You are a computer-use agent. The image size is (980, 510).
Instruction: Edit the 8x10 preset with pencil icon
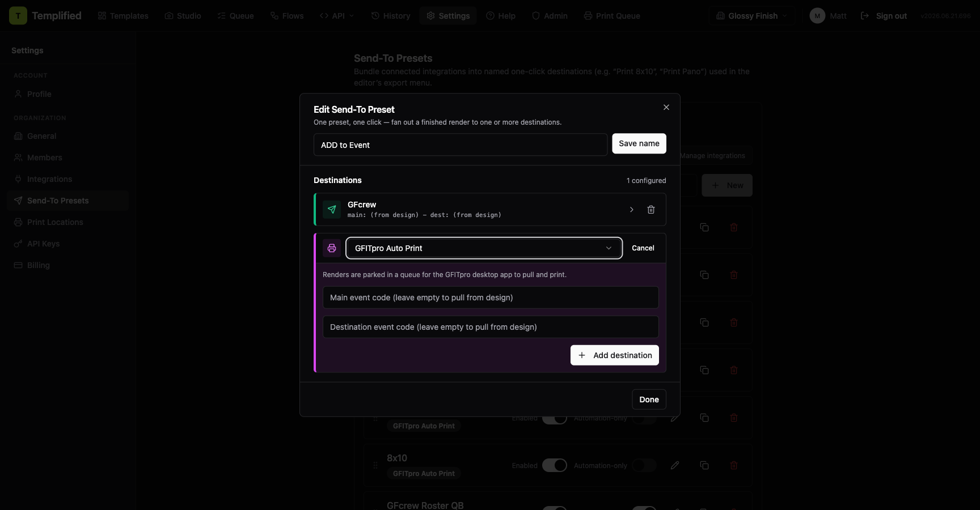click(675, 465)
